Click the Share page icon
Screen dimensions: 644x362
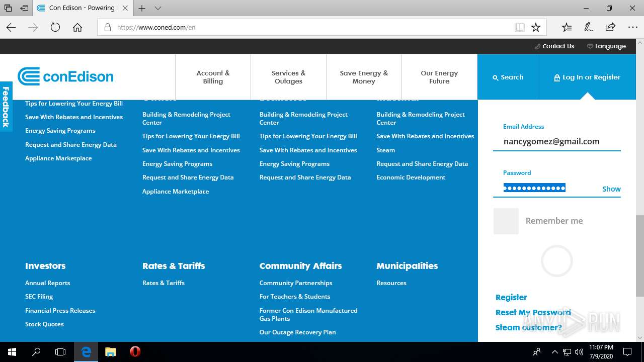pyautogui.click(x=610, y=28)
